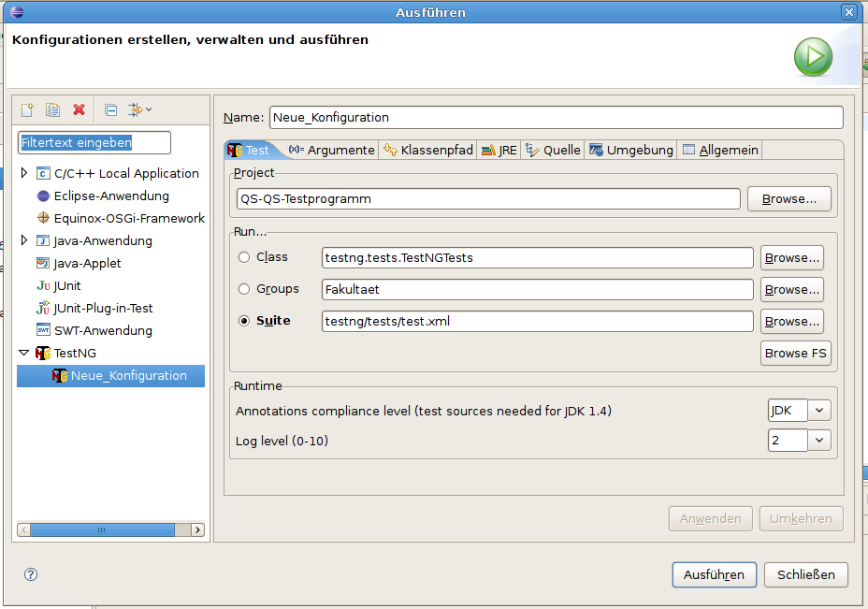Click the green run banner icon

click(x=813, y=57)
